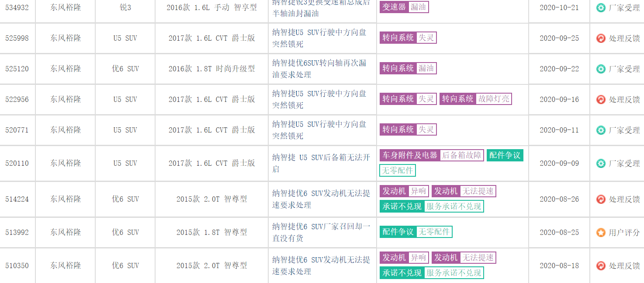Click 东风裕隆 brand in row 525998
This screenshot has height=283, width=644.
point(66,38)
